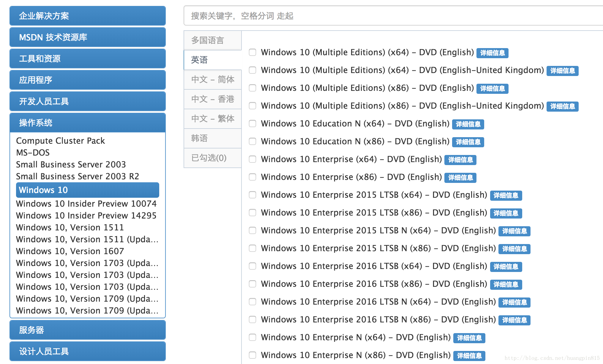Switch to 中文 - 香港 tab
The width and height of the screenshot is (603, 364).
213,99
